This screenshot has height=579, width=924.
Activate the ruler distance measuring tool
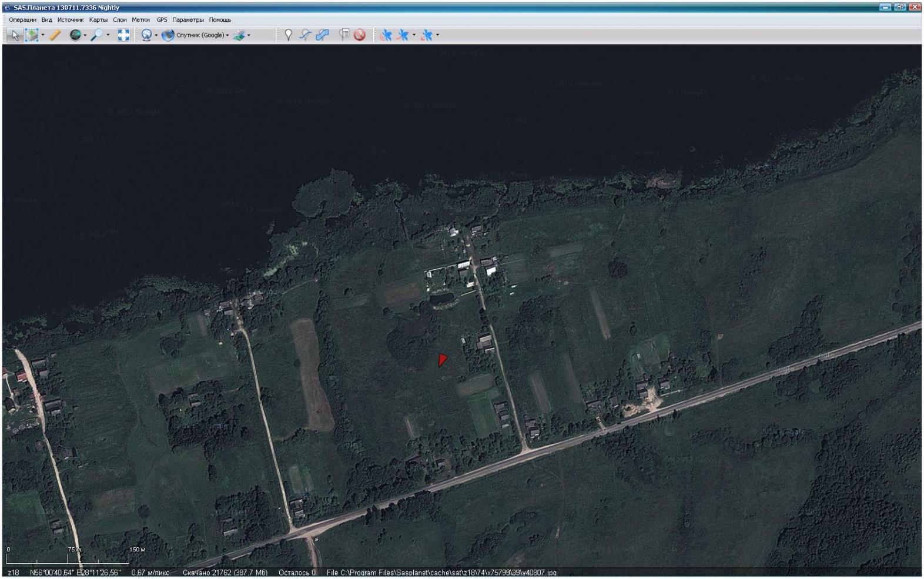55,35
